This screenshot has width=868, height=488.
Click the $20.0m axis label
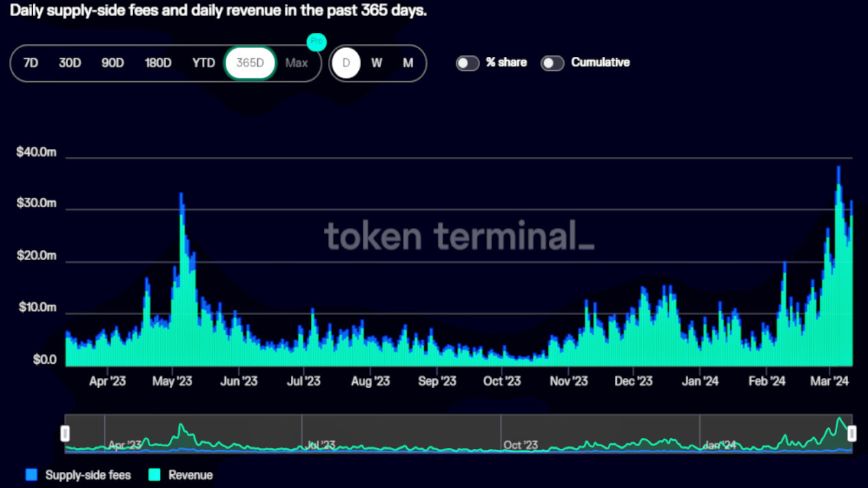(x=36, y=256)
